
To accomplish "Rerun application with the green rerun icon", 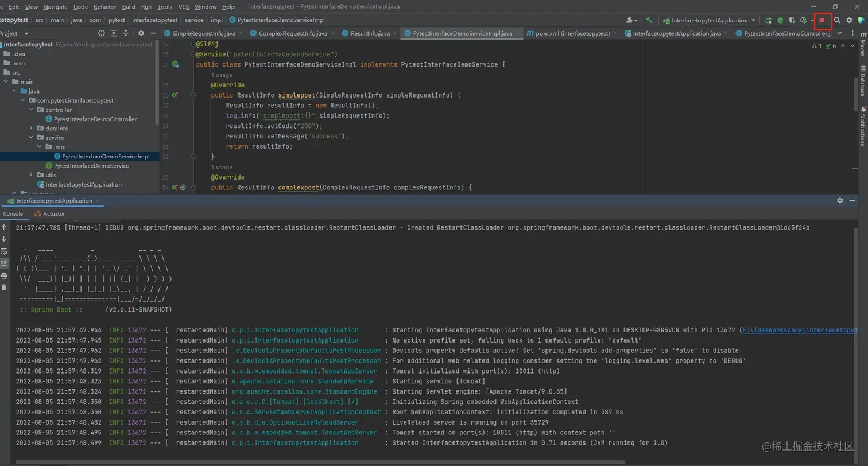I will coord(768,20).
